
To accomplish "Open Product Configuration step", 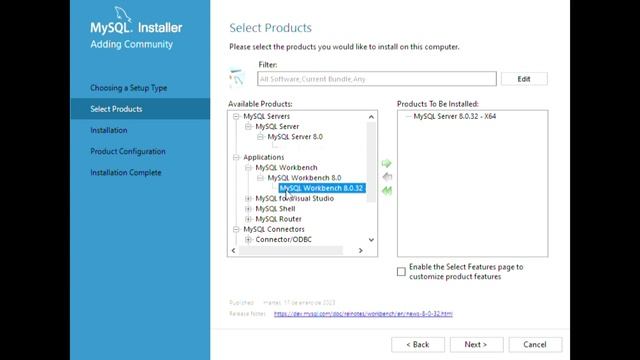I will [x=128, y=151].
